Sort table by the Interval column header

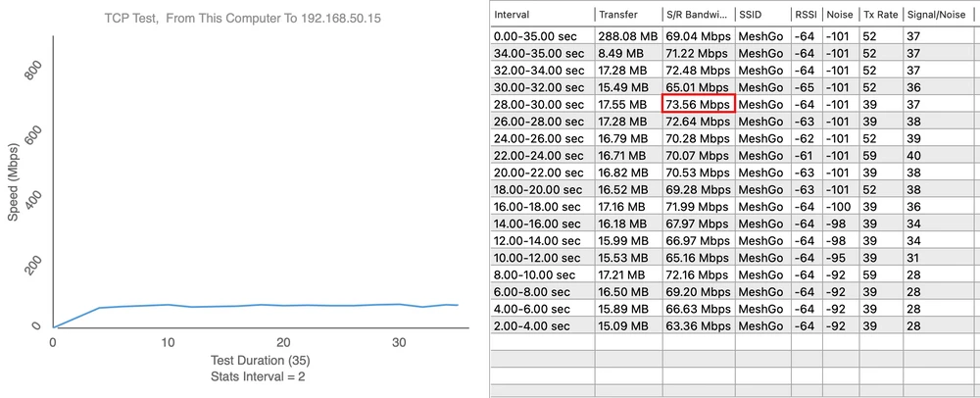pos(541,15)
